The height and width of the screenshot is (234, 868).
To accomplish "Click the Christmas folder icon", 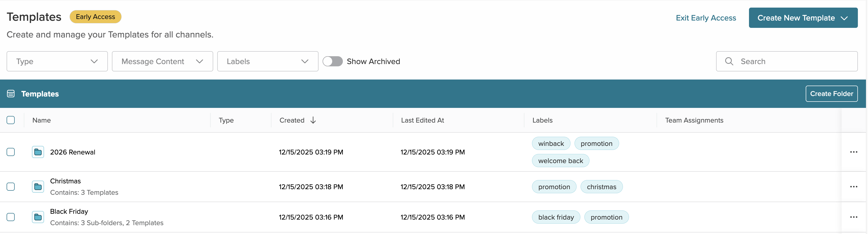I will coord(38,187).
